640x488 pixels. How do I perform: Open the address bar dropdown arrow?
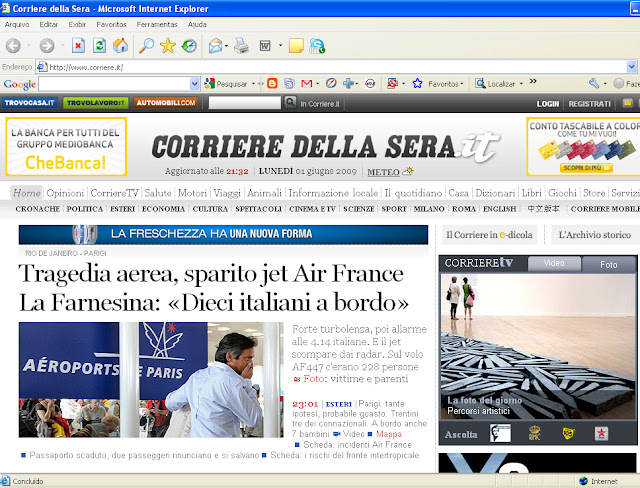coord(631,67)
